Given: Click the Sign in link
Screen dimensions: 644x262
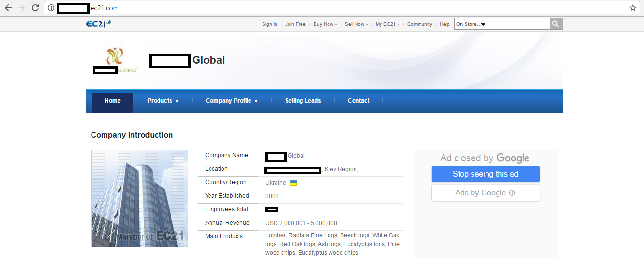Looking at the screenshot, I should [269, 24].
